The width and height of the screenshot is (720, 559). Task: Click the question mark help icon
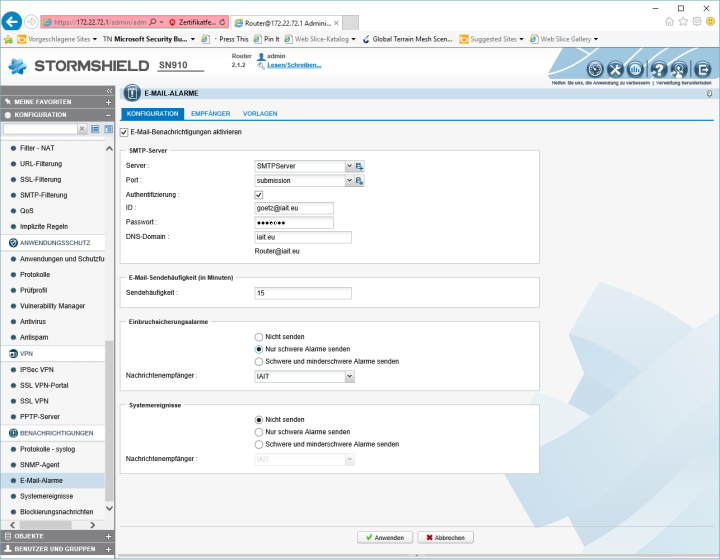pos(659,69)
